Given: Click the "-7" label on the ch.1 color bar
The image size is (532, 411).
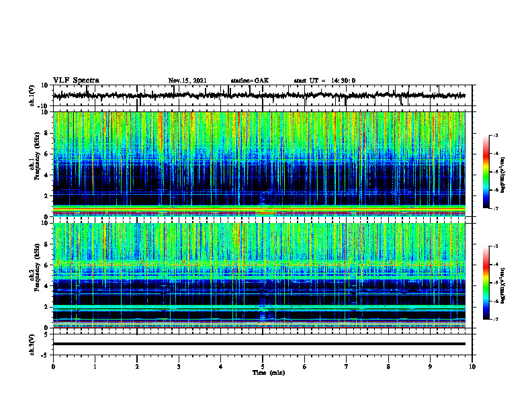Looking at the screenshot, I should (496, 208).
